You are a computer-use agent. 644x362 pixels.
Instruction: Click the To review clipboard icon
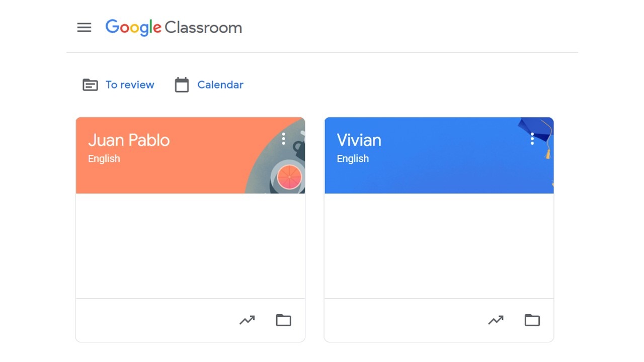(90, 85)
